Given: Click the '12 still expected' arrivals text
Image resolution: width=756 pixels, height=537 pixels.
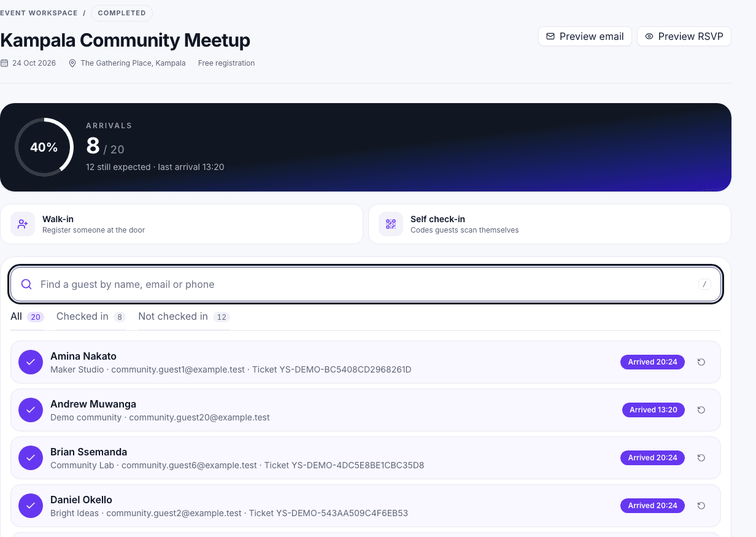Looking at the screenshot, I should [118, 167].
